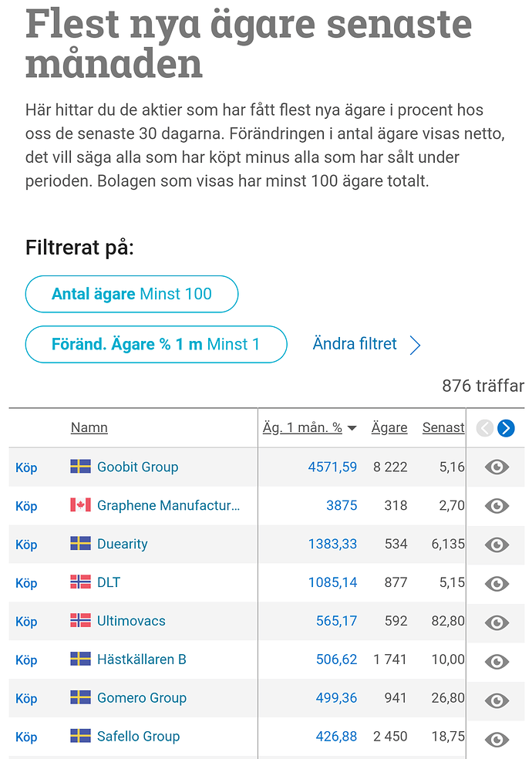Click the eye icon for Hästkällaren B

click(x=497, y=661)
